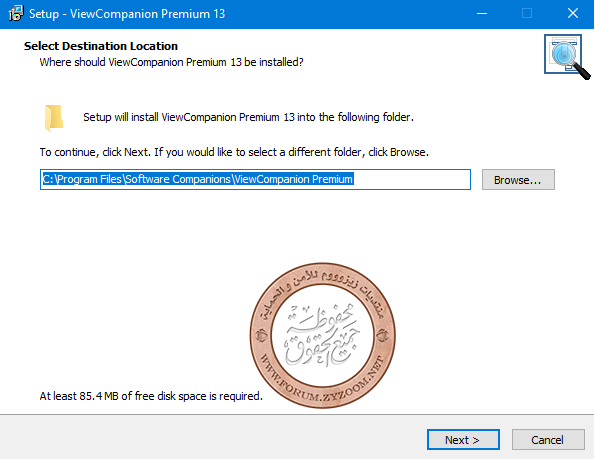Cancel the ViewCompanion setup
Viewport: 595px width, 461px height.
548,440
